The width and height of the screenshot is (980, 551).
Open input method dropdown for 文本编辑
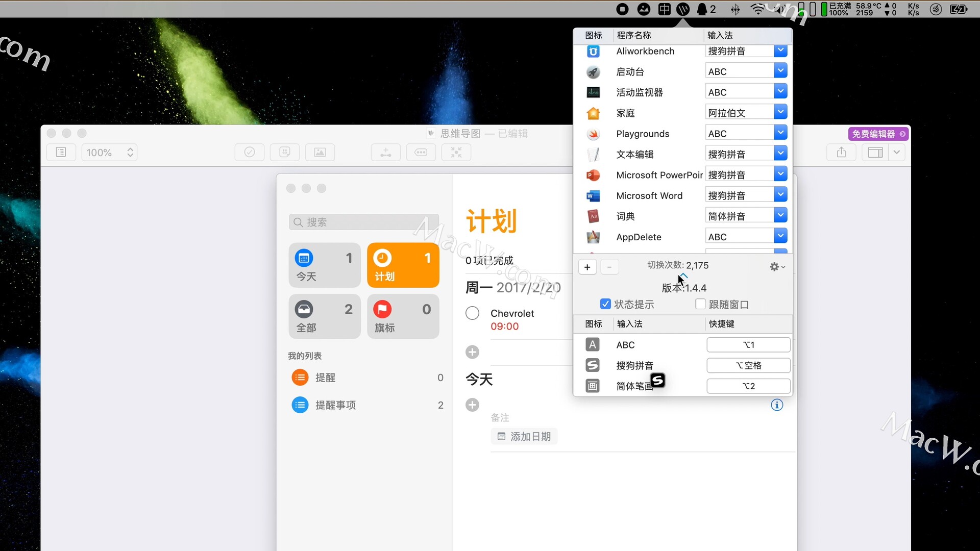click(x=780, y=154)
